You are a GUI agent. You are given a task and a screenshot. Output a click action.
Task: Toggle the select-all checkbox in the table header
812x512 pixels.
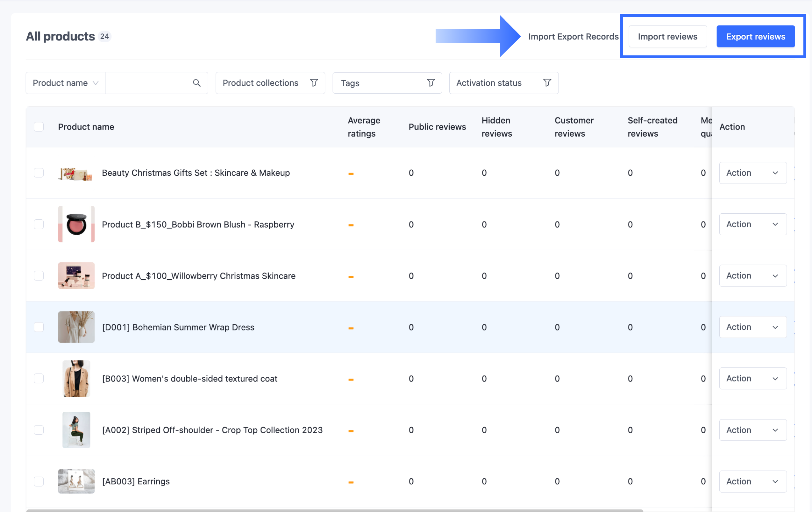[39, 127]
